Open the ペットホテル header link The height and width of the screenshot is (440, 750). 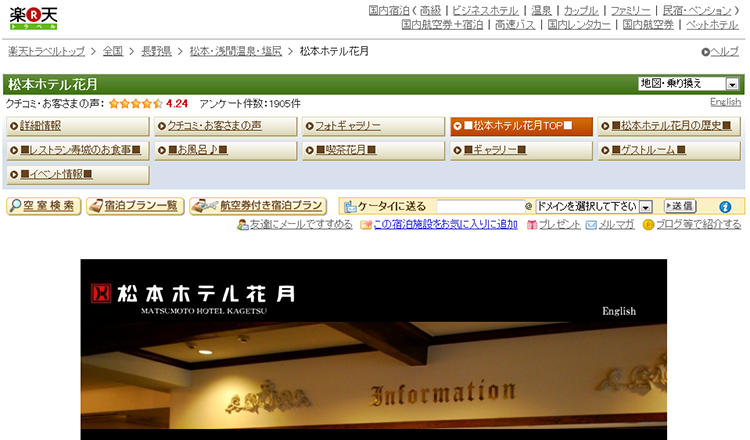(x=712, y=24)
